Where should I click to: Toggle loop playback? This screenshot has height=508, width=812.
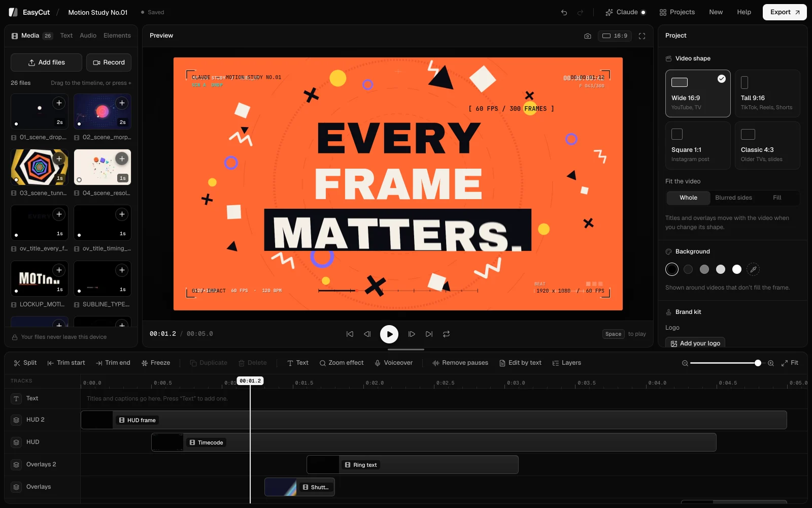click(x=447, y=334)
